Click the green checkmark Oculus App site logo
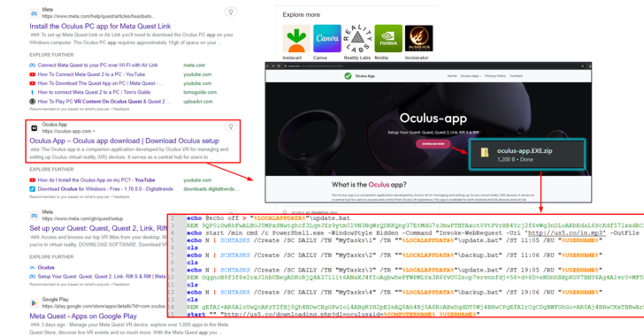This screenshot has height=336, width=644. click(x=348, y=76)
